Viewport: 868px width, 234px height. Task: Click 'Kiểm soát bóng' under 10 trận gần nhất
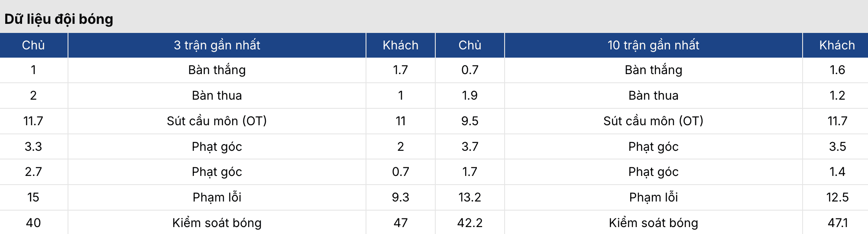coord(653,223)
